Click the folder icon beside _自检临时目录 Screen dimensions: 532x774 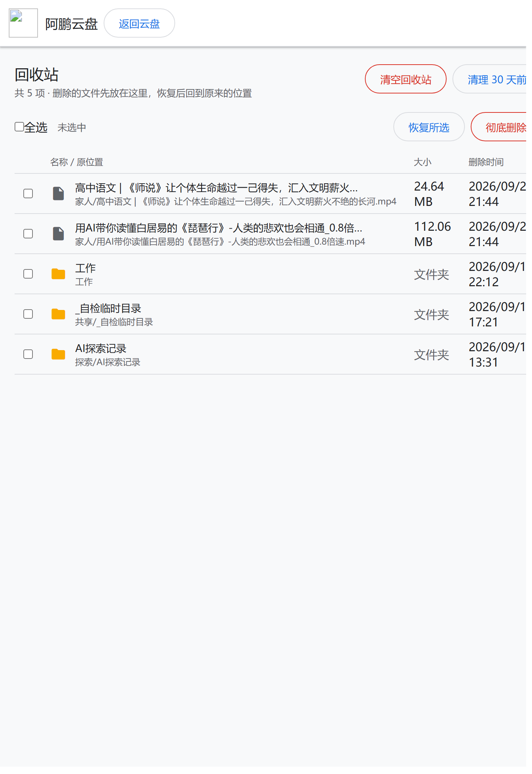coord(58,314)
